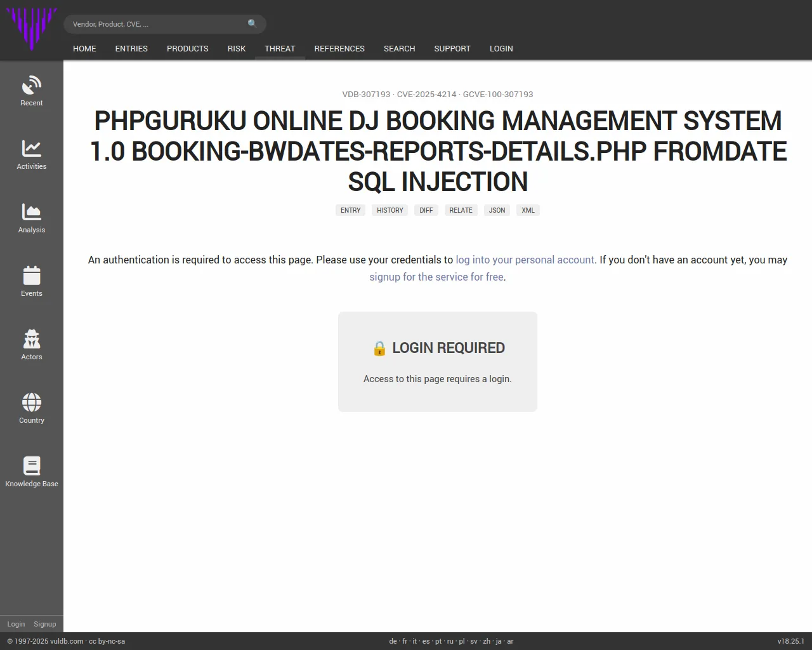This screenshot has height=650, width=812.
Task: Click the page title SQL INJECTION heading
Action: (438, 151)
